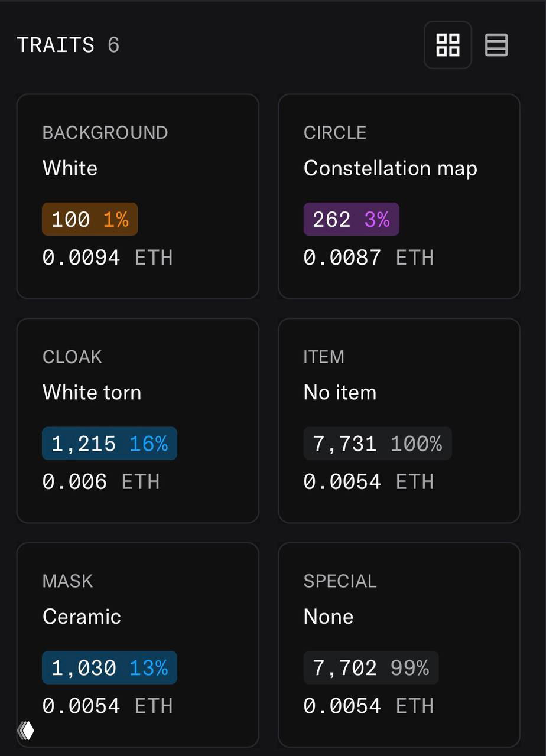Open the 0.0054 ETH price under SPECIAL
The height and width of the screenshot is (756, 546).
(x=363, y=705)
